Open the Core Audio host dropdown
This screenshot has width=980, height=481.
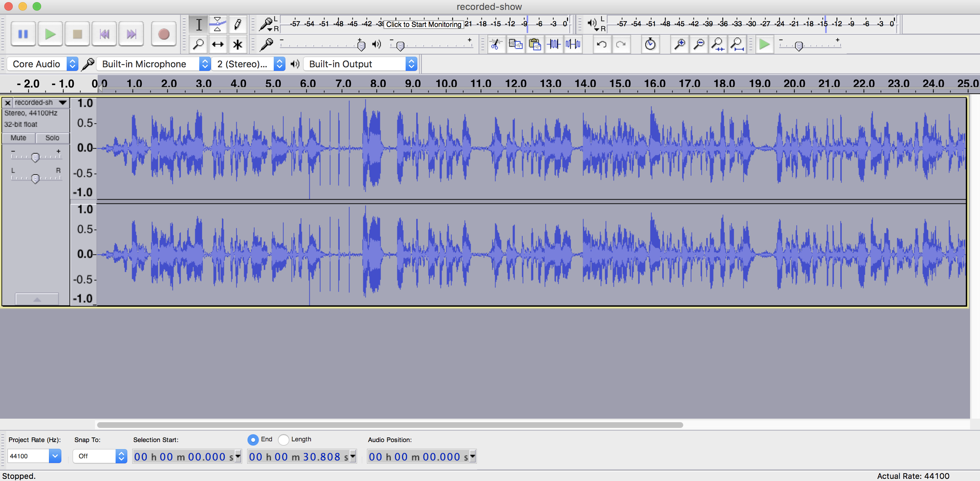pos(43,64)
